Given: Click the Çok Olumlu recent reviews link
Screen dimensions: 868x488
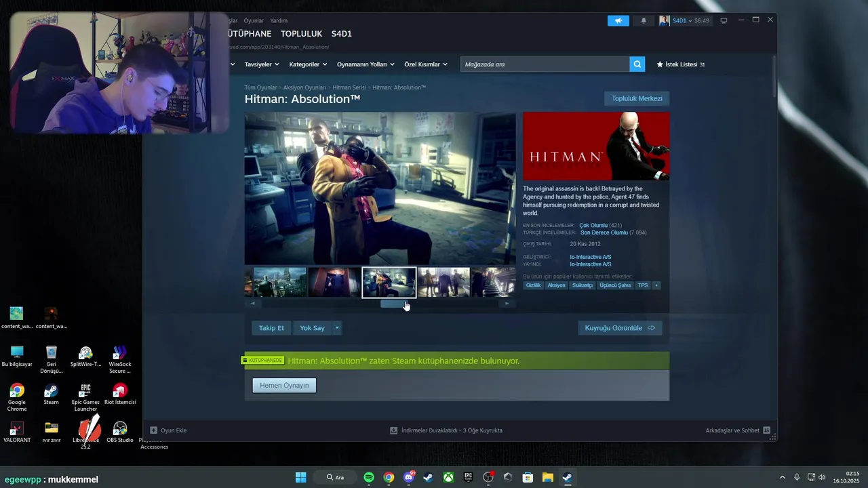Looking at the screenshot, I should point(593,225).
